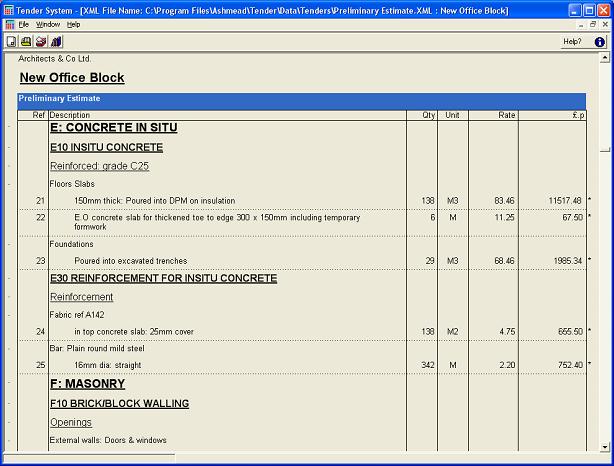The height and width of the screenshot is (466, 614).
Task: Click the Fabric ref A142 line
Action: (77, 315)
